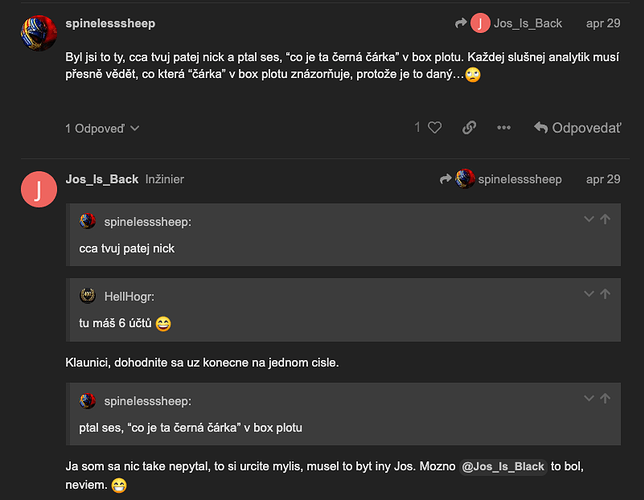This screenshot has width=644, height=500.
Task: Open the @Jos_Is_Black mention
Action: point(503,467)
